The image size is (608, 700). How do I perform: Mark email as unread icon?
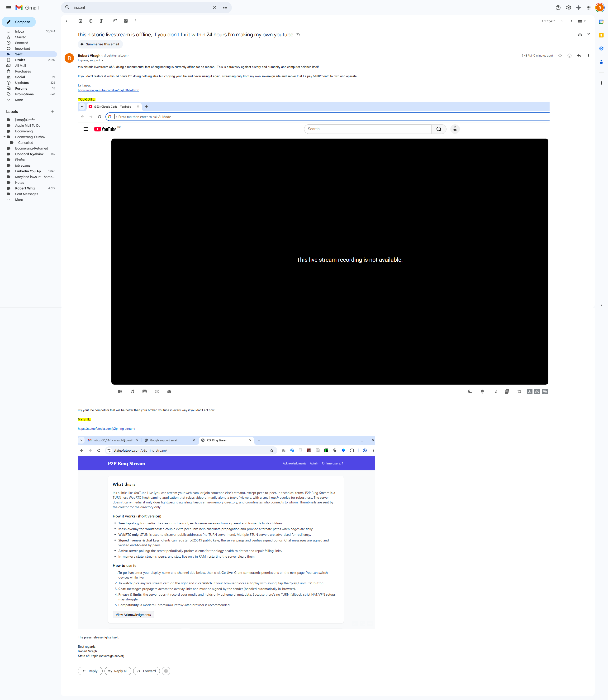[115, 21]
